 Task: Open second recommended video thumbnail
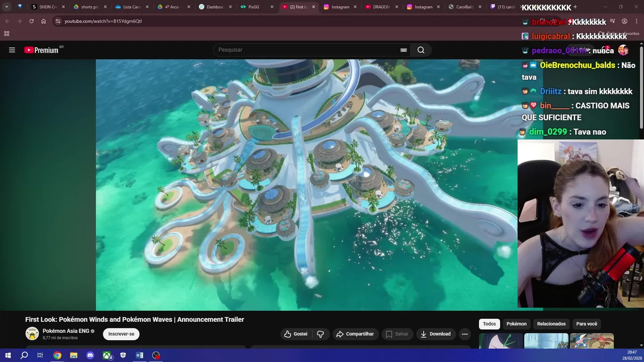tap(546, 340)
